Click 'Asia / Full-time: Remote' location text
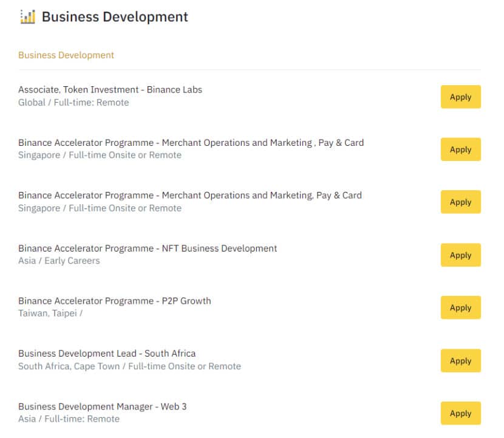The width and height of the screenshot is (504, 438). [x=69, y=419]
